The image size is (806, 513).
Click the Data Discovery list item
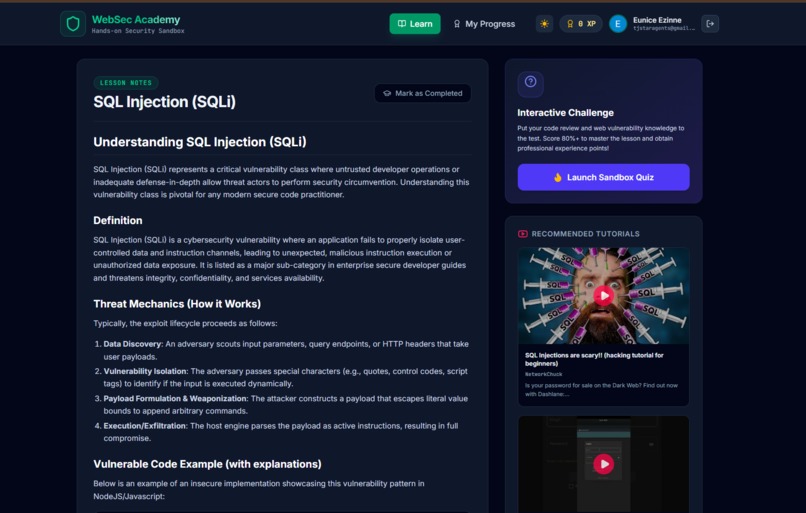[286, 350]
